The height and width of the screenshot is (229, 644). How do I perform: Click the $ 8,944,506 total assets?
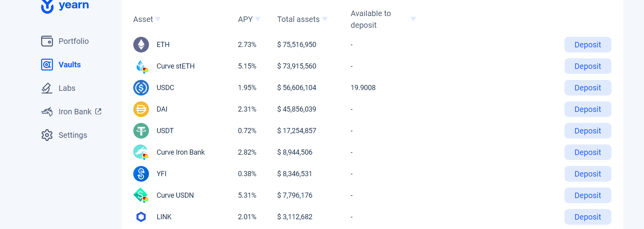(295, 152)
